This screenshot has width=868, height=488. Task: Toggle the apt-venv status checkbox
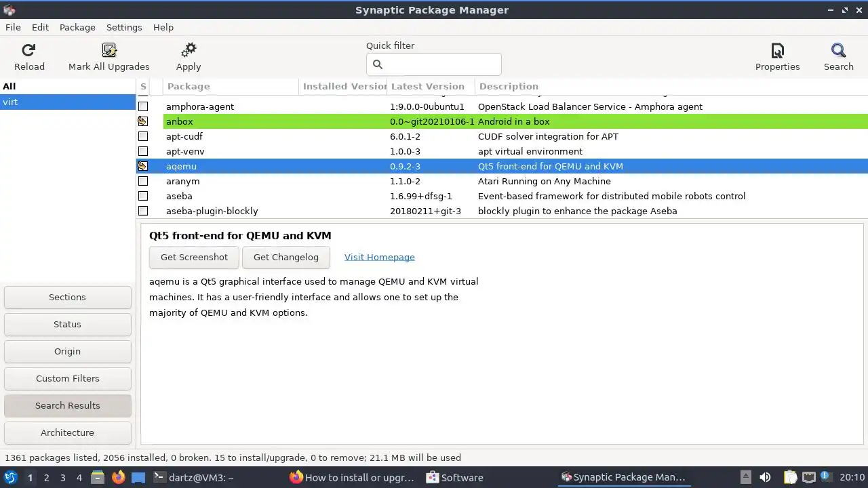pos(143,151)
